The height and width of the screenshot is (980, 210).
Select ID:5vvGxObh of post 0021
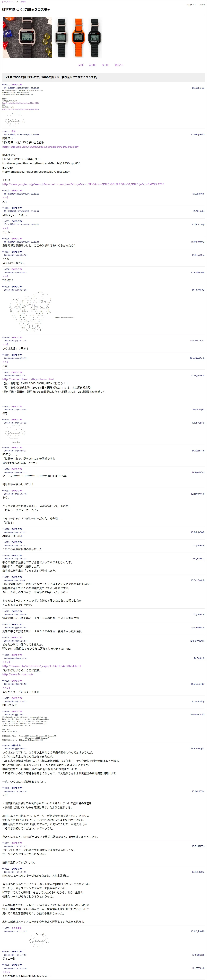pos(198,580)
